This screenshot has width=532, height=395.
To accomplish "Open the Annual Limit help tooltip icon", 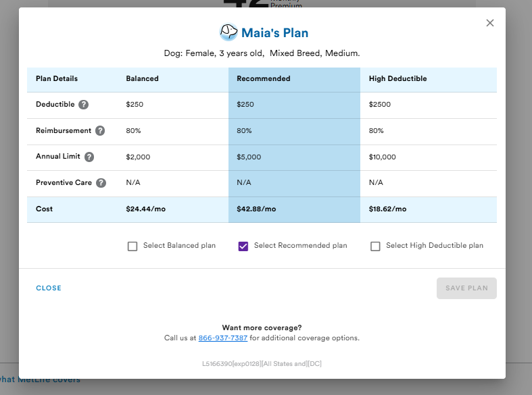I will point(89,157).
